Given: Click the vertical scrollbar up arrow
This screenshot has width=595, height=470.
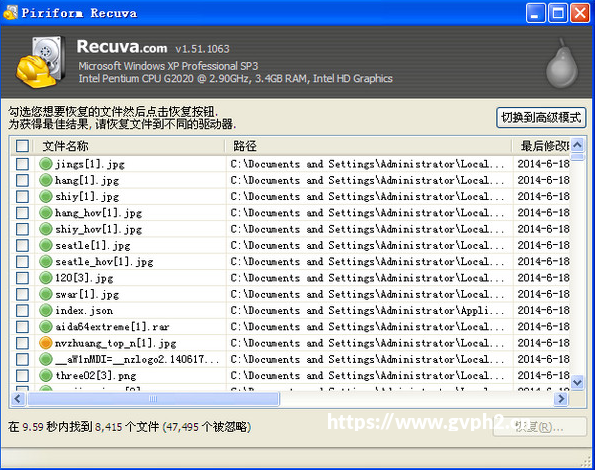Looking at the screenshot, I should coord(577,145).
